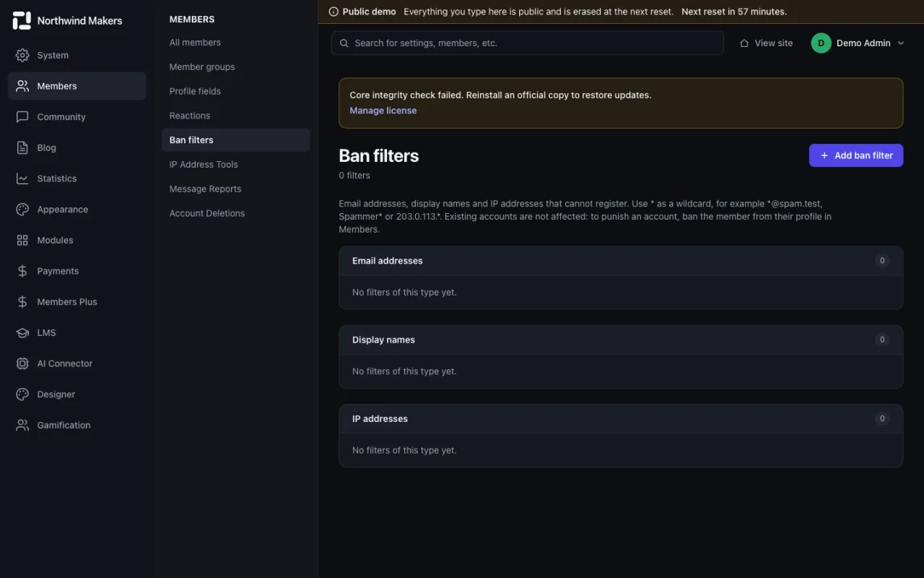
Task: Click the "Next reset in 57 minutes" text
Action: (x=734, y=12)
